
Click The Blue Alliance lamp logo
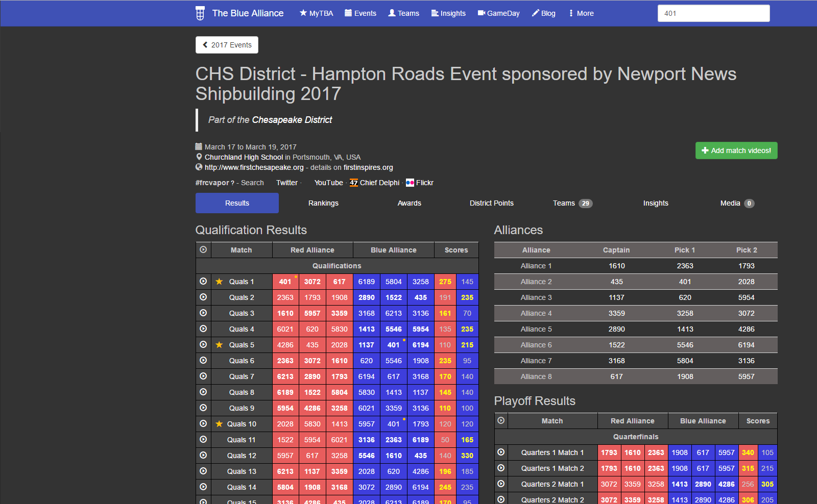tap(200, 13)
